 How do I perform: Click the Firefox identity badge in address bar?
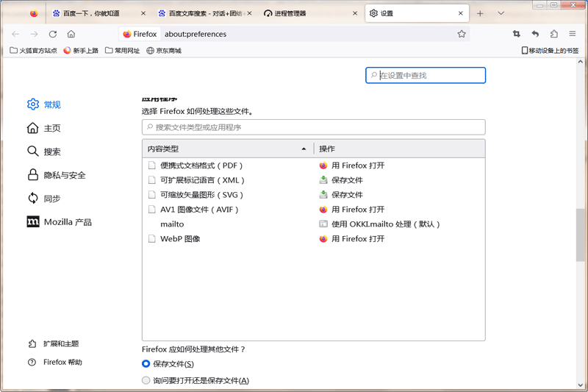[140, 34]
